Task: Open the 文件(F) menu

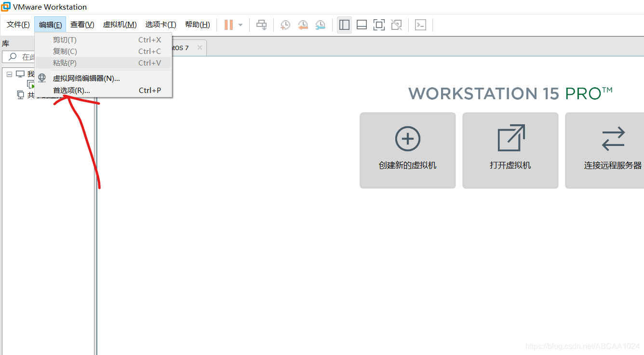Action: point(18,25)
